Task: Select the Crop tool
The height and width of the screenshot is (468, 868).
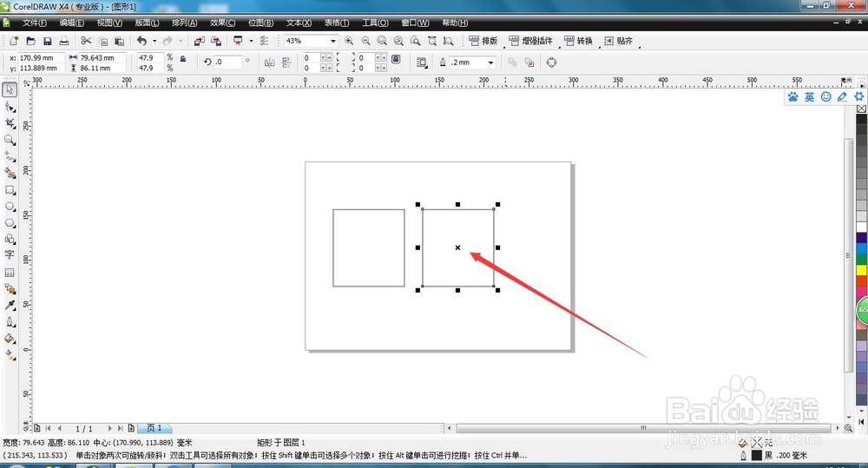Action: [x=10, y=123]
